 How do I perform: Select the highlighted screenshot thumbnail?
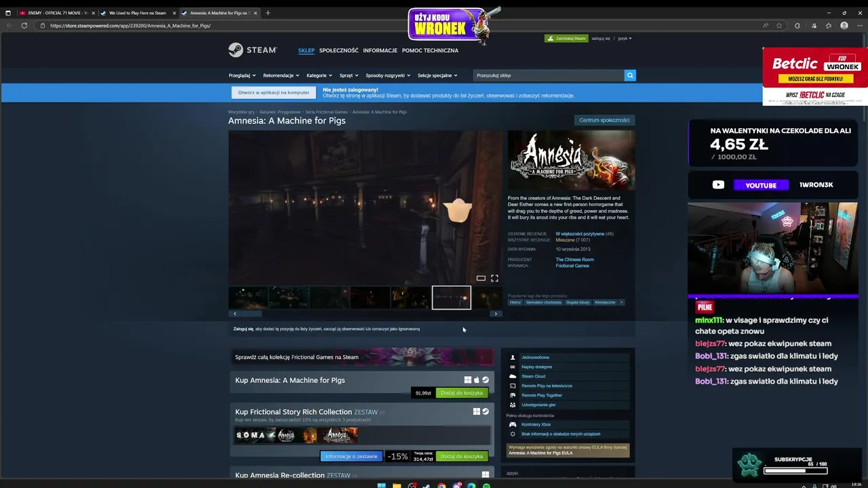coord(452,298)
